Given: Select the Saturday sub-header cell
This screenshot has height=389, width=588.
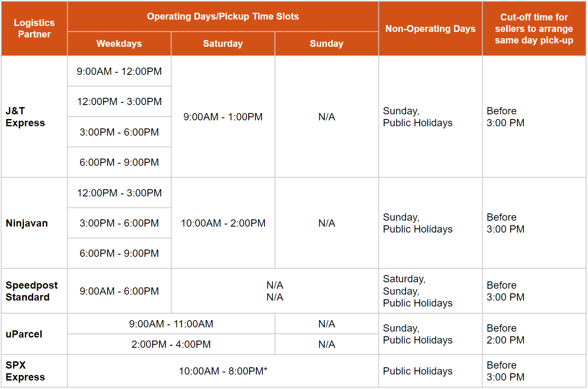Looking at the screenshot, I should (x=223, y=43).
